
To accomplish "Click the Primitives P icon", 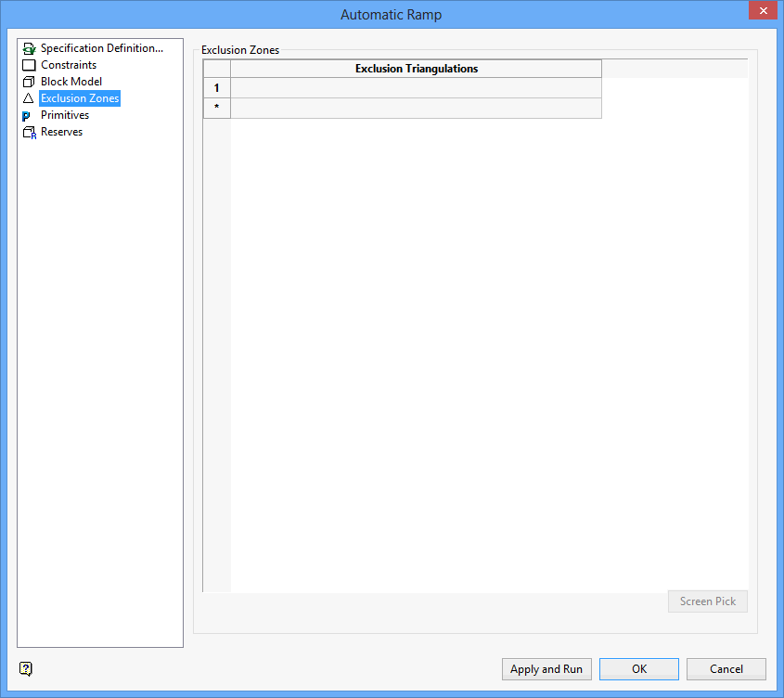I will [x=27, y=116].
